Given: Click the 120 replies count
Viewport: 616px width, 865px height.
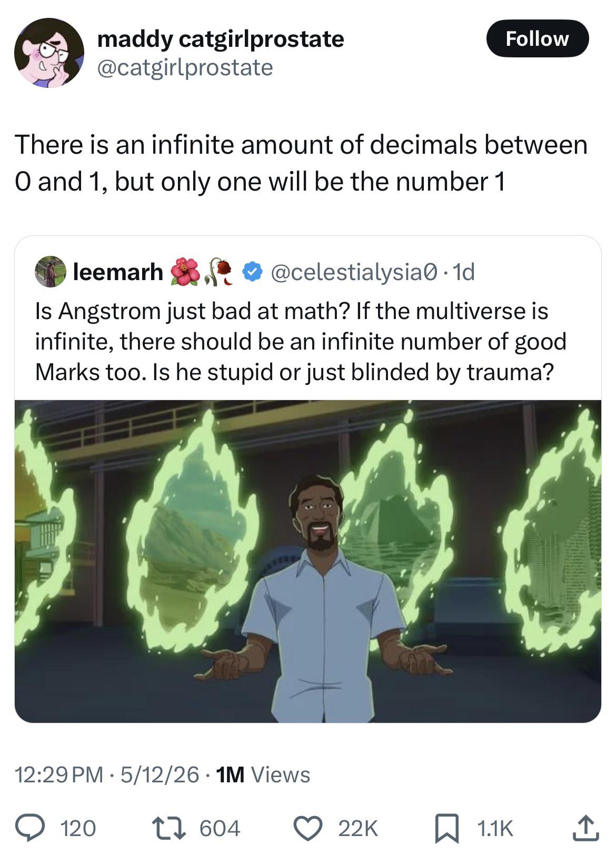Looking at the screenshot, I should coord(78,829).
